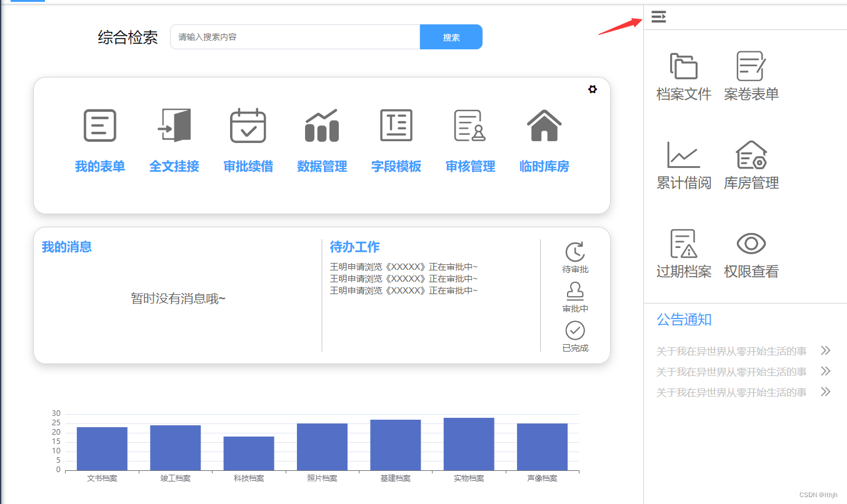Click the blue 搜索 button

(x=451, y=37)
